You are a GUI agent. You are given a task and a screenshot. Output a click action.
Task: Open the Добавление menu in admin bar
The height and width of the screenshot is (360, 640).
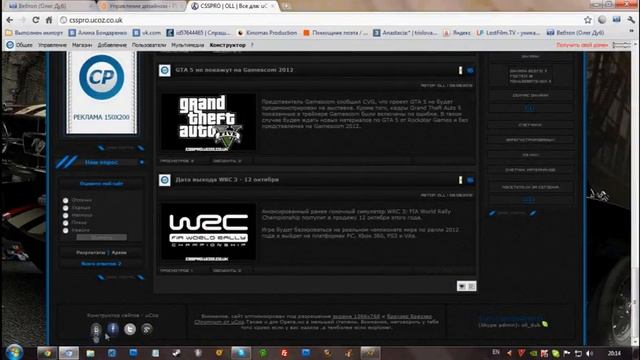click(112, 45)
